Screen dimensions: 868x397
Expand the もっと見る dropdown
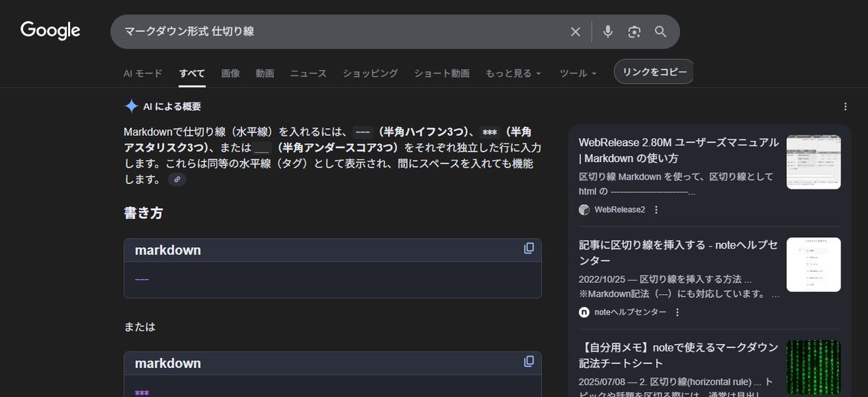pos(513,73)
